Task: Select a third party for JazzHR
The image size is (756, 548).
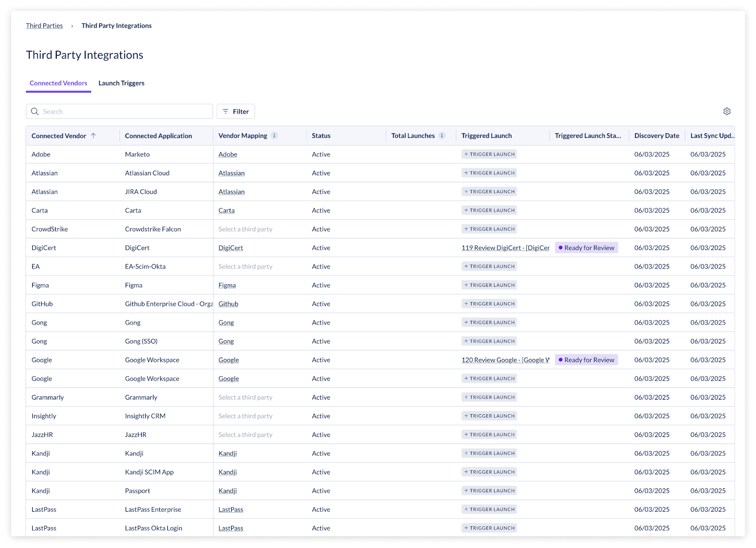Action: pyautogui.click(x=245, y=435)
